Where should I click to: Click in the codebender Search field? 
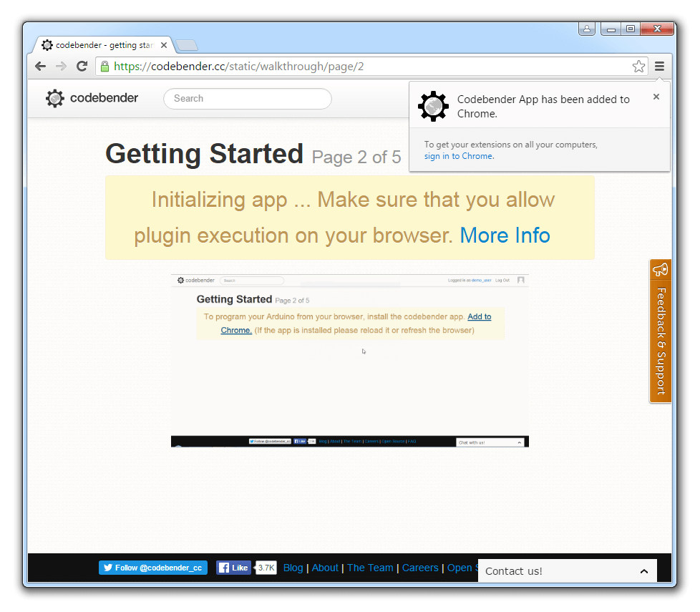pyautogui.click(x=247, y=99)
